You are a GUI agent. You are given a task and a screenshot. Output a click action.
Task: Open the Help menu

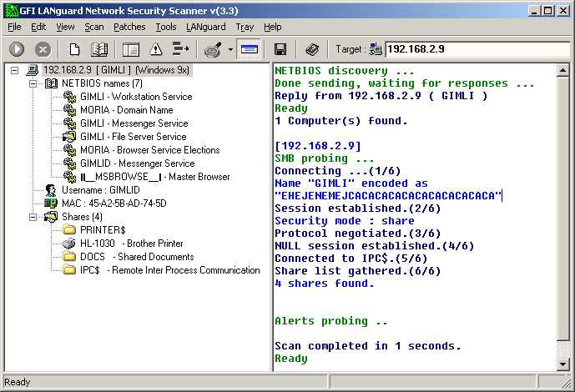point(272,28)
